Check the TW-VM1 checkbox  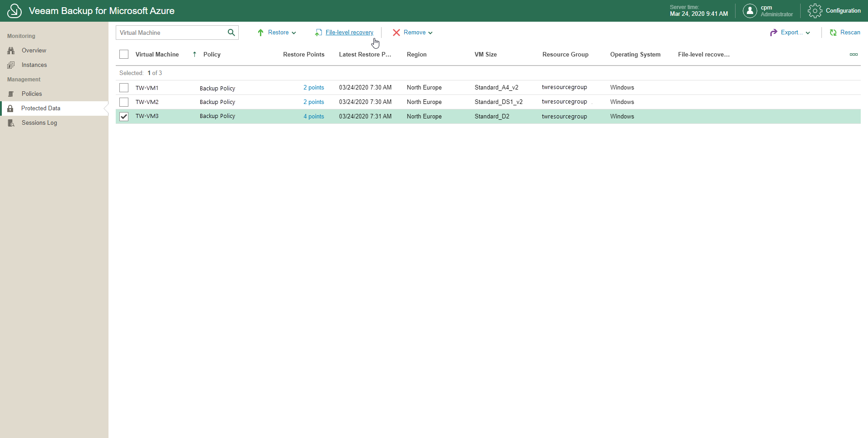click(124, 88)
